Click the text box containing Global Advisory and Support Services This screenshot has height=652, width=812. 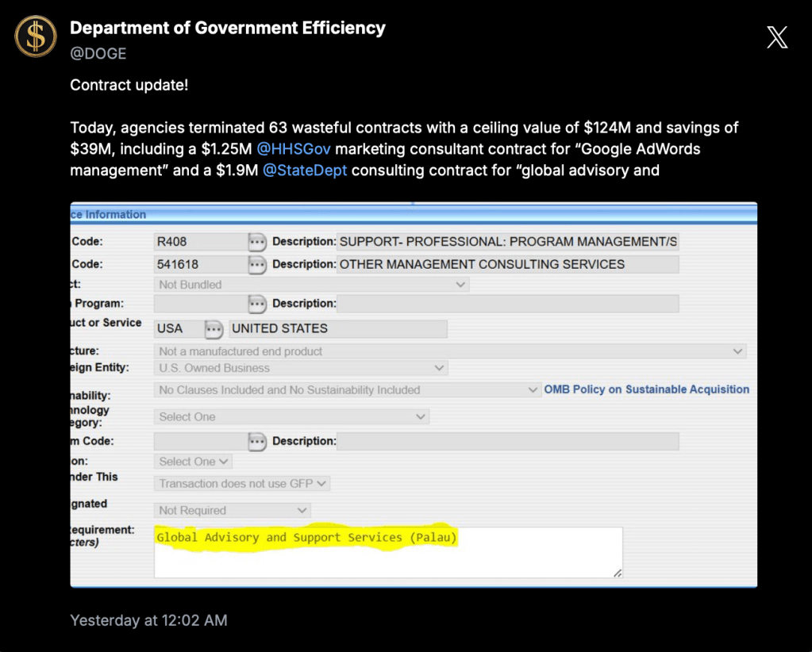pyautogui.click(x=387, y=552)
